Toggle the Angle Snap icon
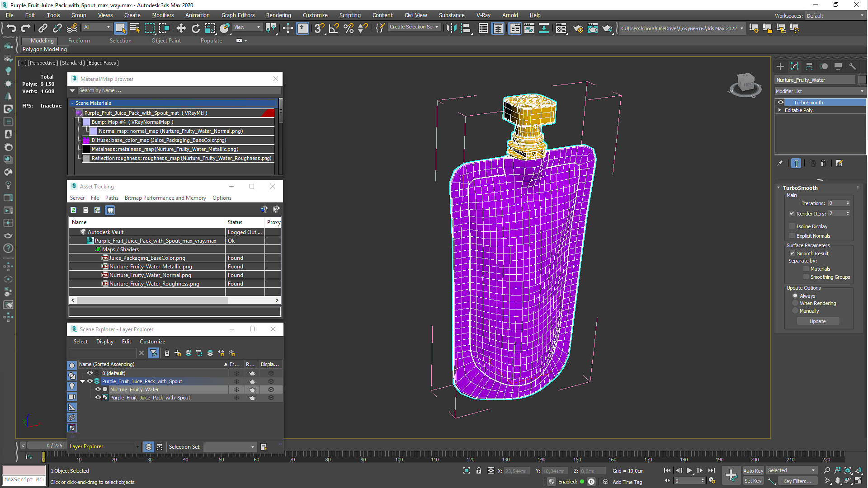 point(334,28)
